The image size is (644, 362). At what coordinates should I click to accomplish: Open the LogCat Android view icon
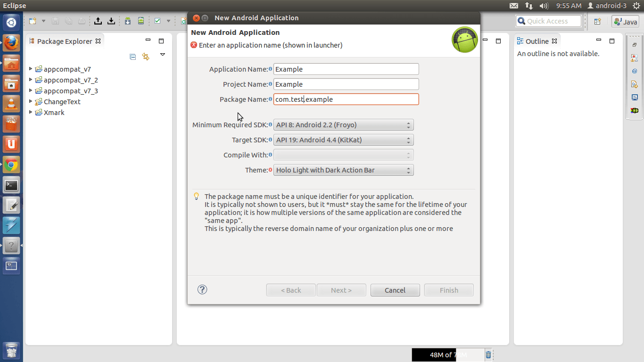point(635,111)
